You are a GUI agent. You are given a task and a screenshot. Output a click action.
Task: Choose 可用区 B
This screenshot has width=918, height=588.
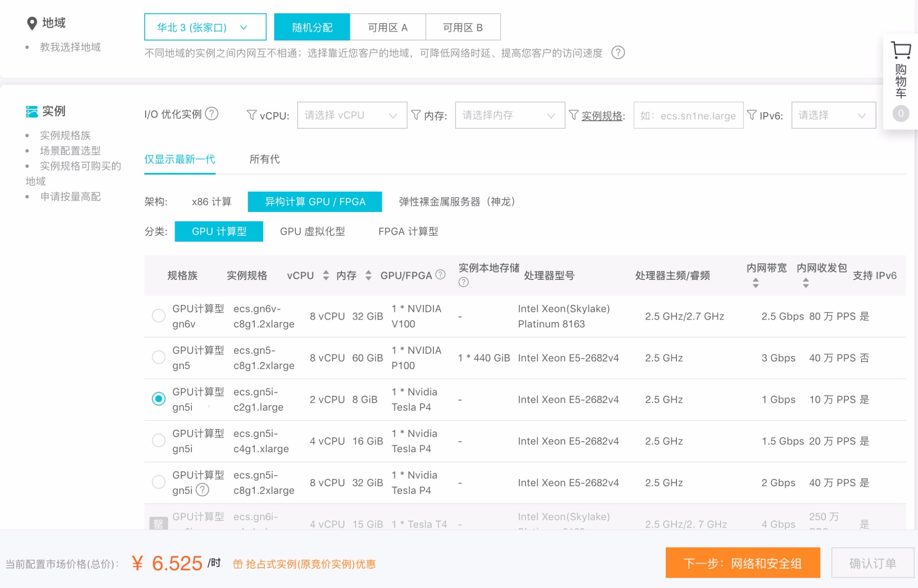click(x=463, y=27)
